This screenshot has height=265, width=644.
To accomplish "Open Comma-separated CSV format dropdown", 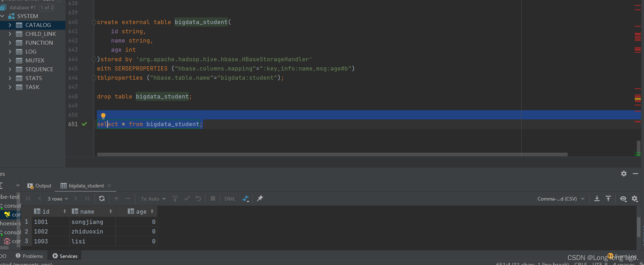I will click(561, 199).
